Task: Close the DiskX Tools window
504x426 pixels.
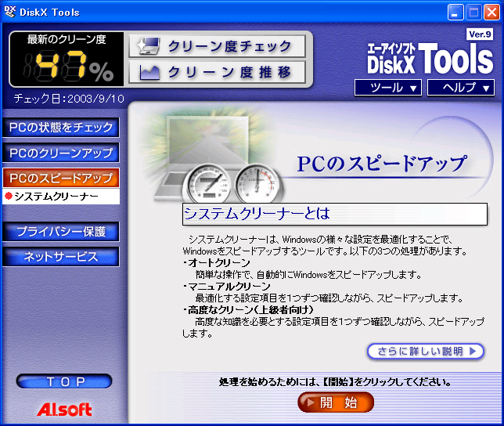Action: [491, 13]
